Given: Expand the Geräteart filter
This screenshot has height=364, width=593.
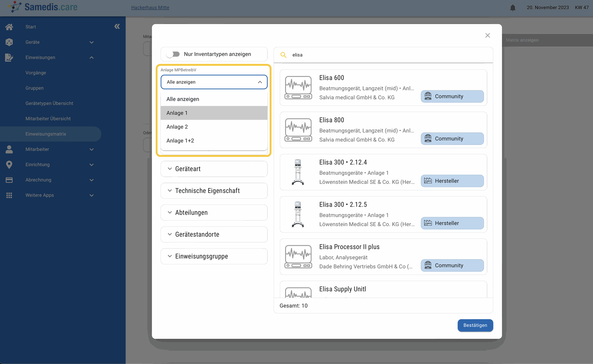Looking at the screenshot, I should pos(214,169).
